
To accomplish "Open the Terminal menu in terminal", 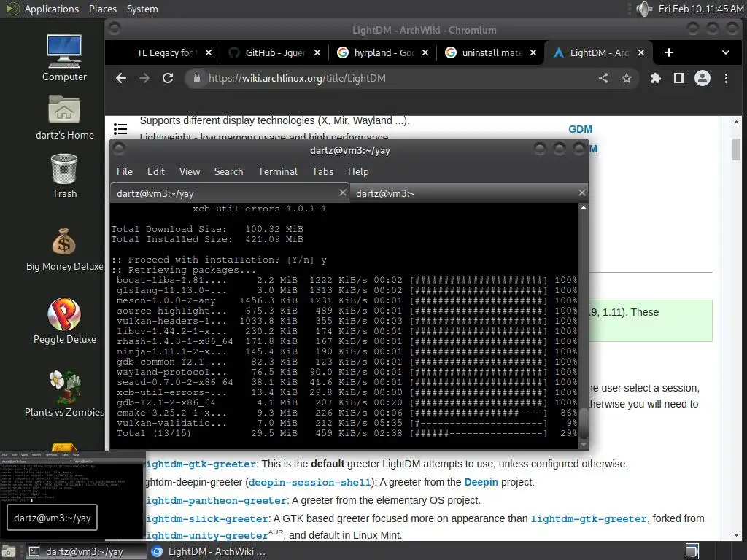I will [278, 171].
